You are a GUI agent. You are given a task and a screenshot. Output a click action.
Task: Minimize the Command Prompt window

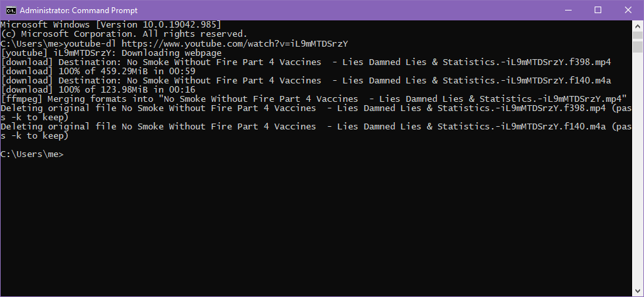(568, 11)
